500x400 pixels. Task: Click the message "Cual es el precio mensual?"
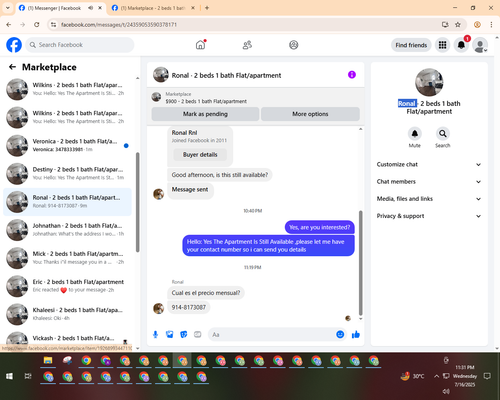[x=206, y=293]
